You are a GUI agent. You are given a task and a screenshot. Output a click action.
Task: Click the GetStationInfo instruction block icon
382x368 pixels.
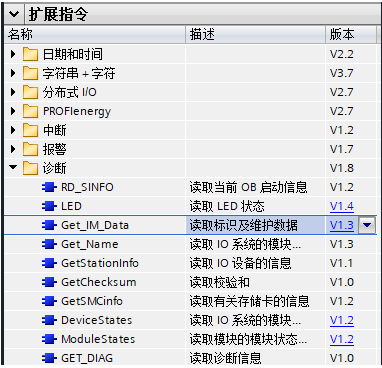(x=49, y=263)
